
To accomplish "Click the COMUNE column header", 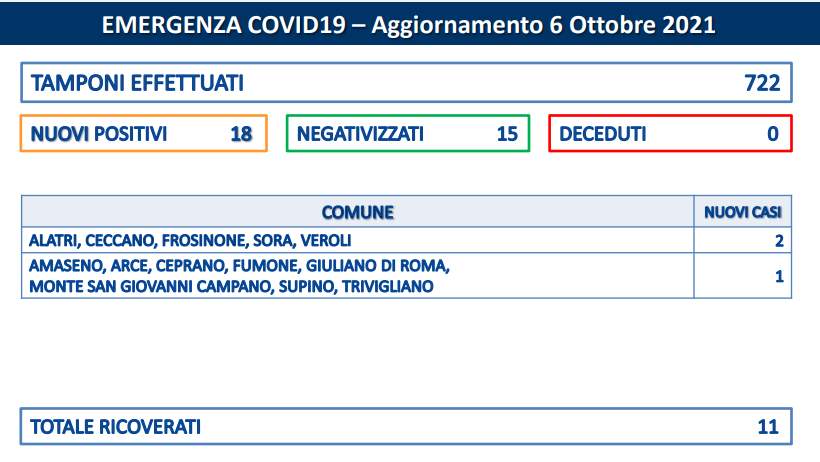I will 358,212.
